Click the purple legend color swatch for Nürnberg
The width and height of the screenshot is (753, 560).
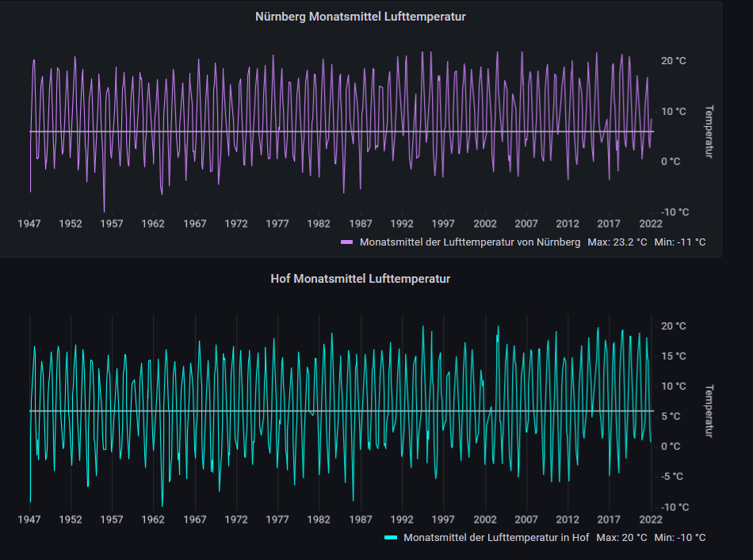pyautogui.click(x=346, y=242)
